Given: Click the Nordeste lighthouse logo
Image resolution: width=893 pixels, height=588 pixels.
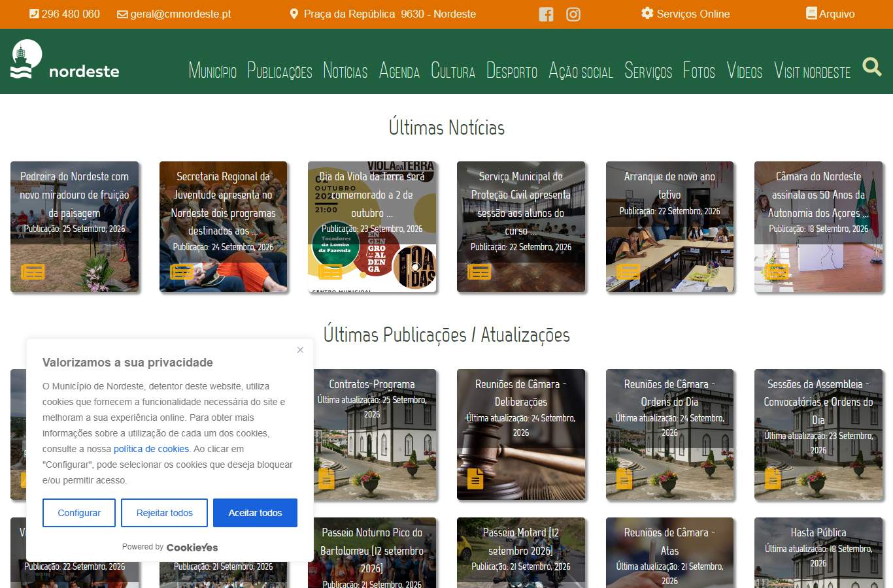Looking at the screenshot, I should [x=65, y=59].
